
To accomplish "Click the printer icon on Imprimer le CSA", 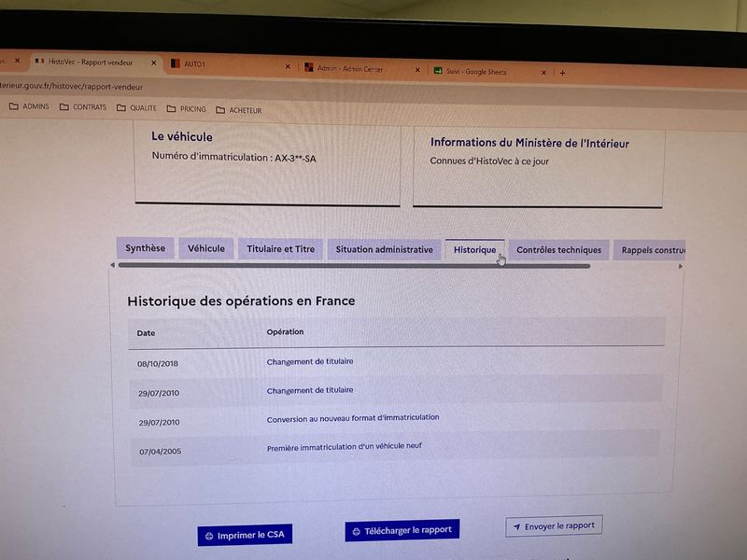I will pyautogui.click(x=208, y=536).
